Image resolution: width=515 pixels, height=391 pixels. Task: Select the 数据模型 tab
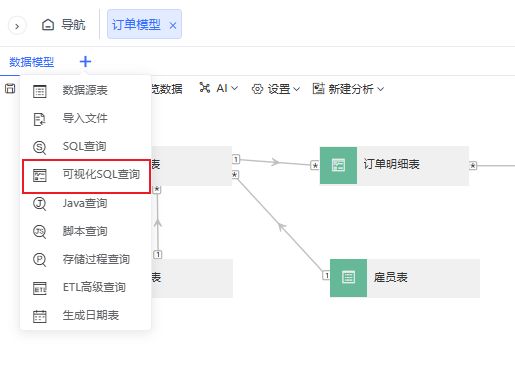pyautogui.click(x=31, y=62)
